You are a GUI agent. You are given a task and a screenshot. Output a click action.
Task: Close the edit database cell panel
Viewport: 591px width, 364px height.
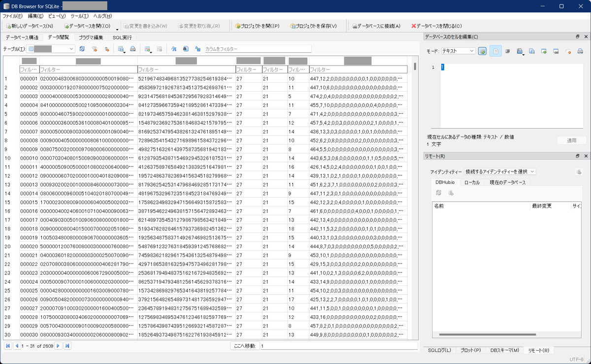coord(586,37)
